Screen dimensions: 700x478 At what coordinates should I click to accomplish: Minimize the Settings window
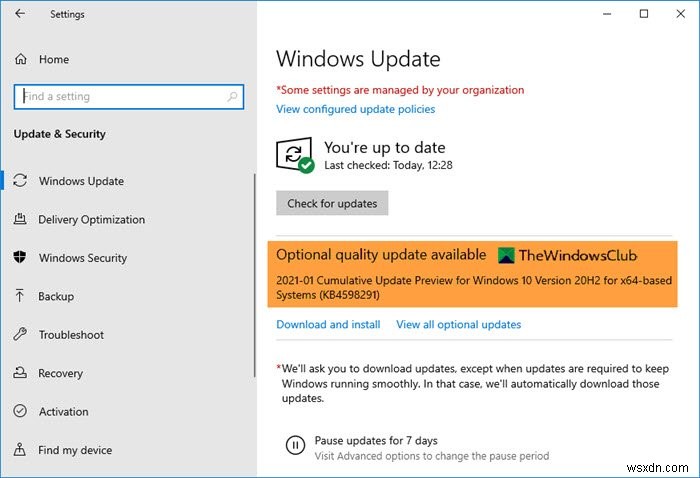(x=607, y=14)
